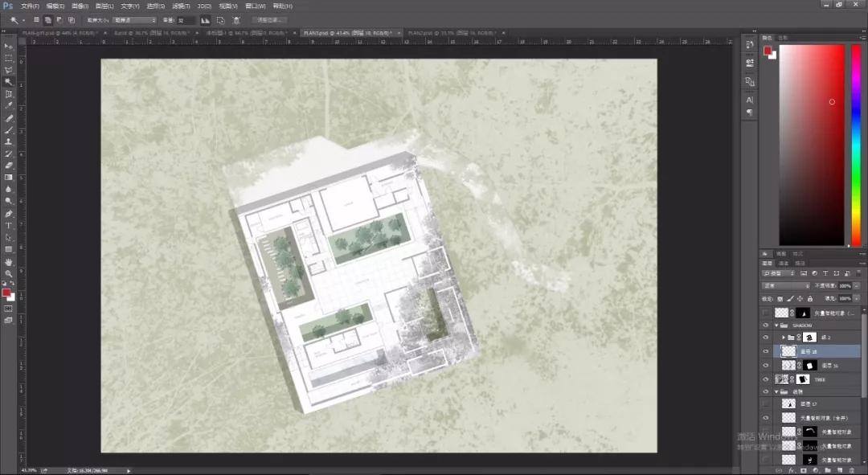Select the Blur tool
868x475 pixels.
[x=8, y=190]
